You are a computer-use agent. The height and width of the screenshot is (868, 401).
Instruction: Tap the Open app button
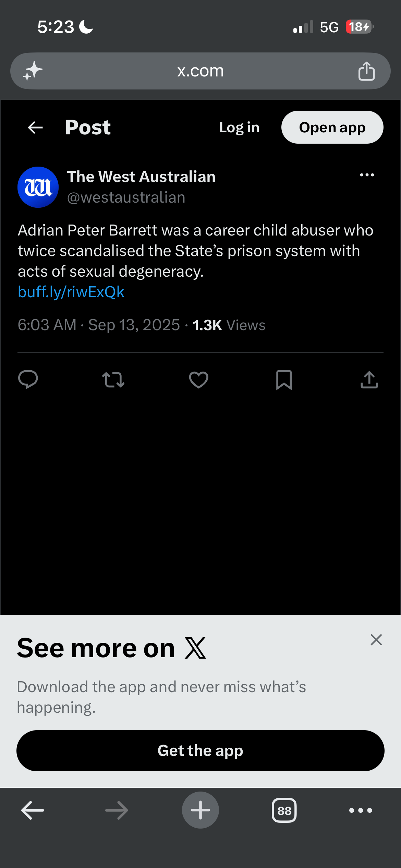(332, 127)
